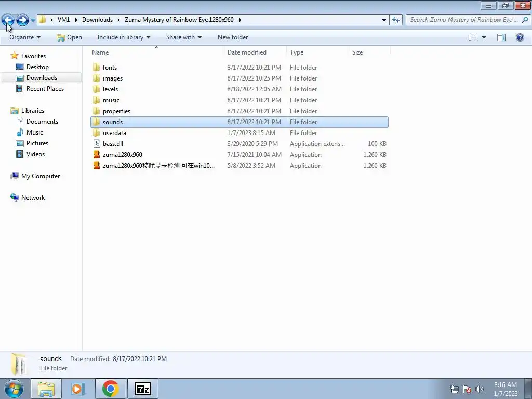Select Desktop under Favorites
Screen dimensions: 532x399
[x=37, y=67]
